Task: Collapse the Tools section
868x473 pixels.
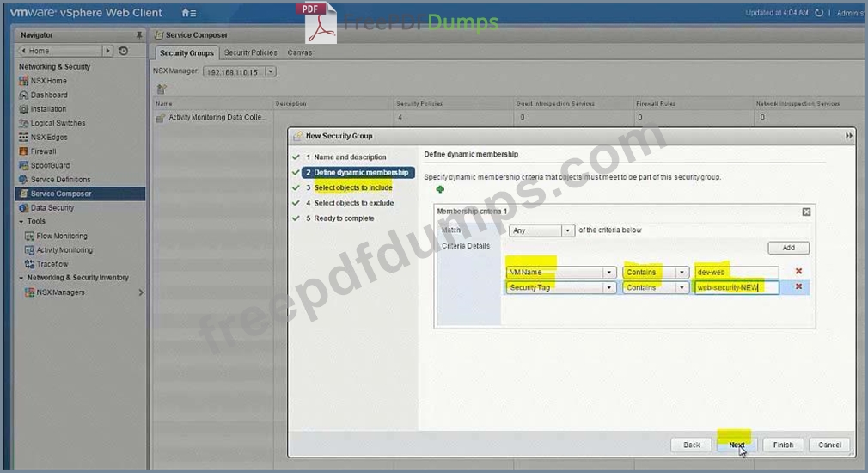Action: click(21, 222)
